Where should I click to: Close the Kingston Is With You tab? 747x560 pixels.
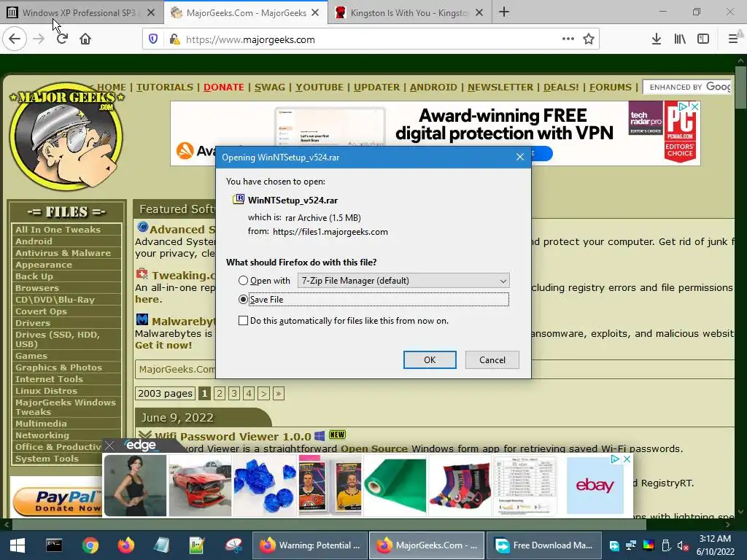point(479,13)
